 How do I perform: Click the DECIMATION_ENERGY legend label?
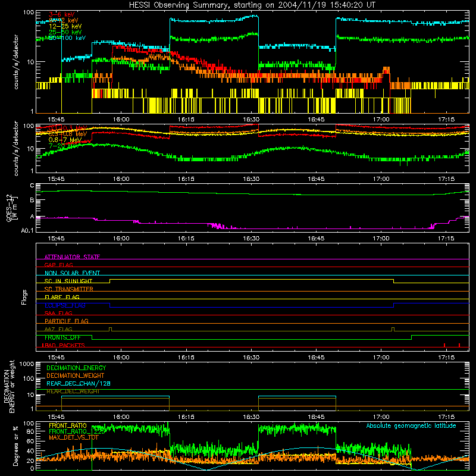coord(76,368)
